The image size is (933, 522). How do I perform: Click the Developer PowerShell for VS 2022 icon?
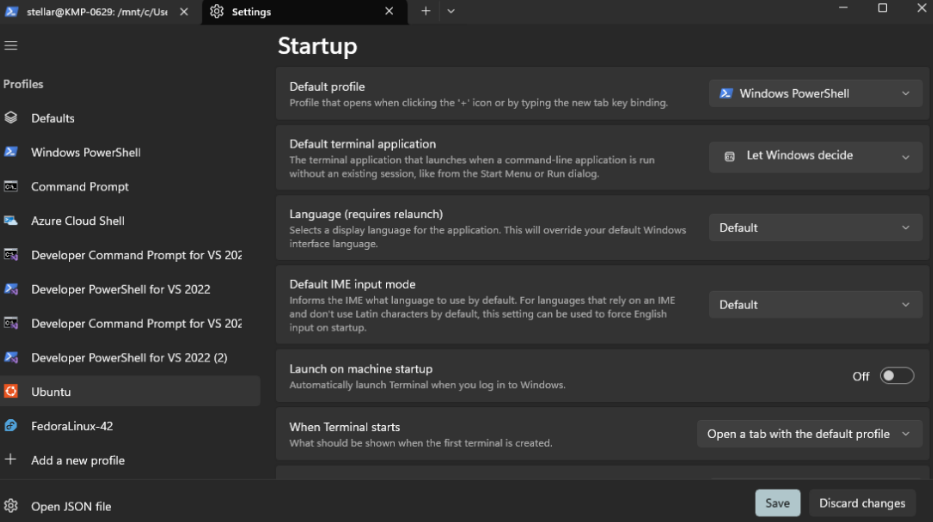tap(11, 289)
